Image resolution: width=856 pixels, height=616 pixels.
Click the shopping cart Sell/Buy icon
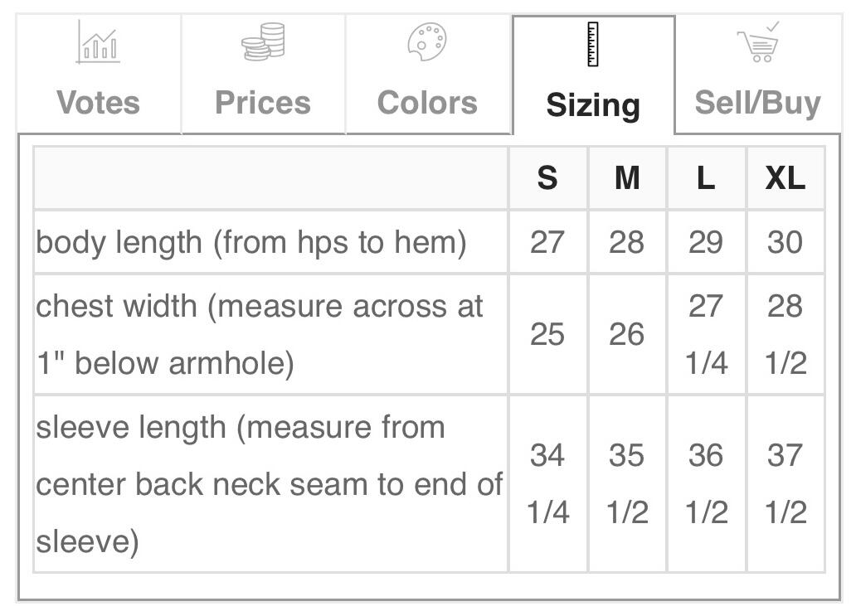point(758,43)
